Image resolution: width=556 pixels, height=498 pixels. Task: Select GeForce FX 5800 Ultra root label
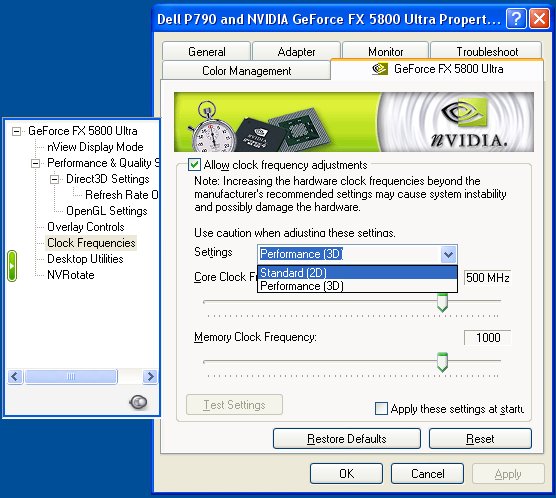(x=83, y=131)
